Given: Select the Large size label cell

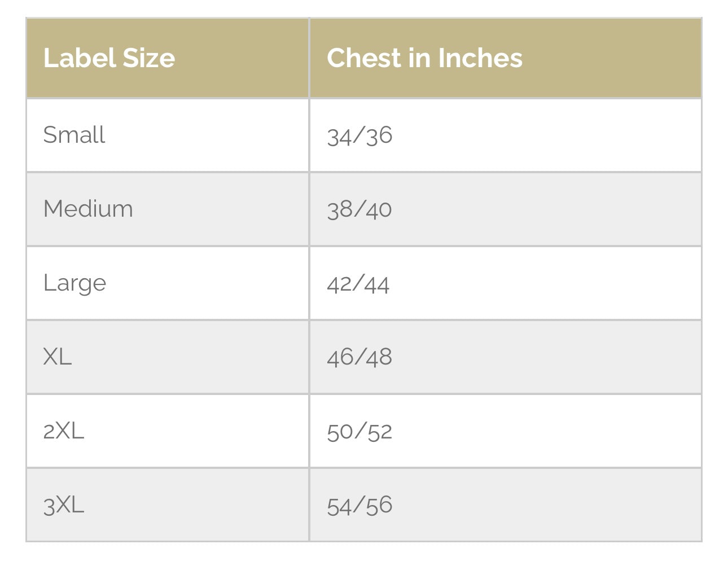Looking at the screenshot, I should 74,283.
